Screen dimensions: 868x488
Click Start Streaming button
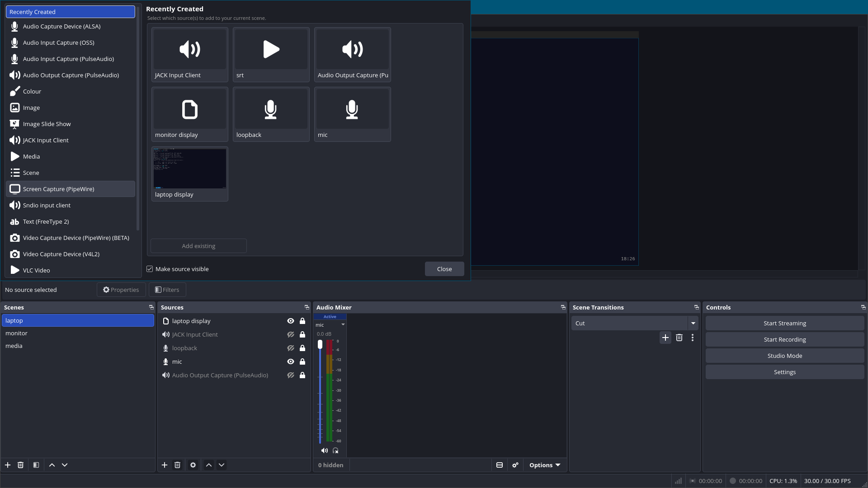[x=785, y=323]
